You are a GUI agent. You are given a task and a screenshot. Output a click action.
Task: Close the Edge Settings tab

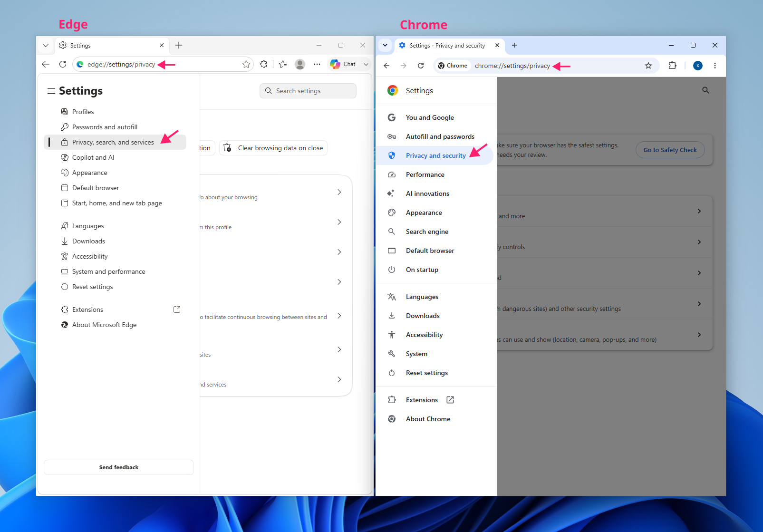tap(162, 45)
